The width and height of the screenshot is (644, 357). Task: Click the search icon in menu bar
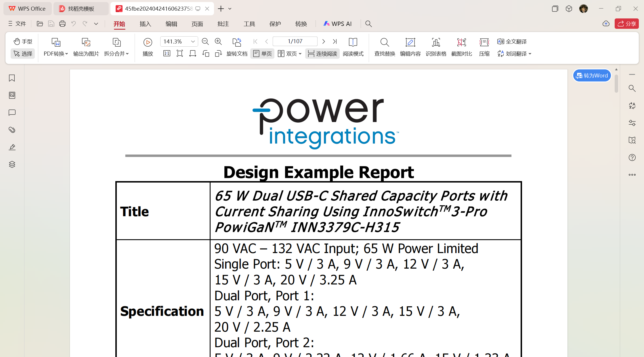pyautogui.click(x=368, y=24)
